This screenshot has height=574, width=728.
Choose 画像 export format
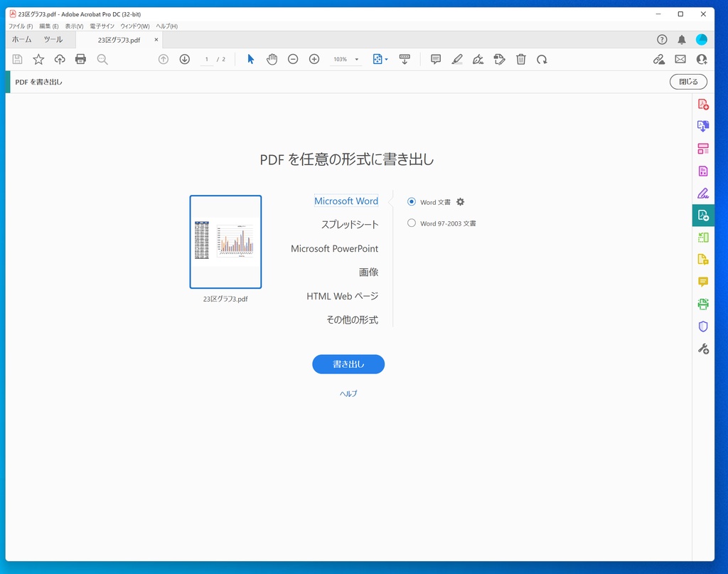[369, 272]
